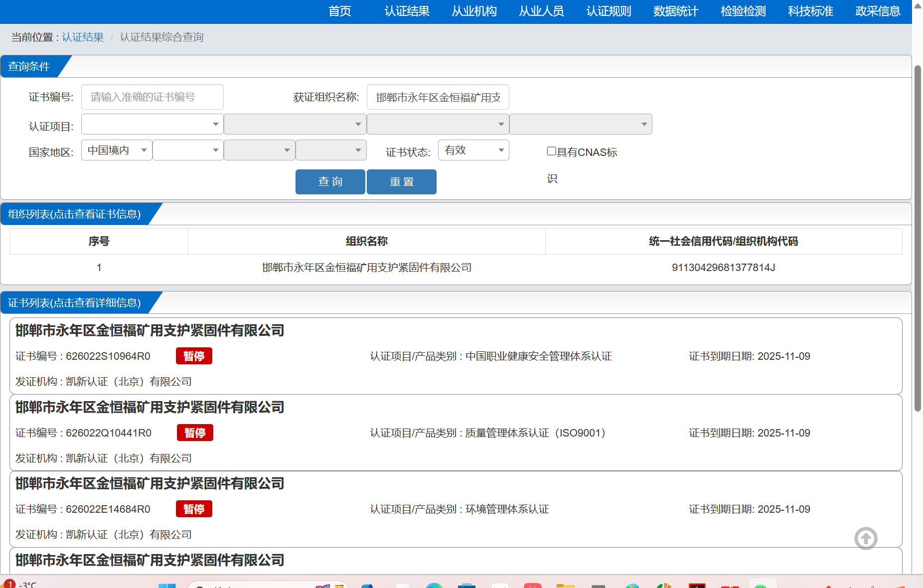Click the 组织名称 column header
The image size is (923, 588).
367,241
